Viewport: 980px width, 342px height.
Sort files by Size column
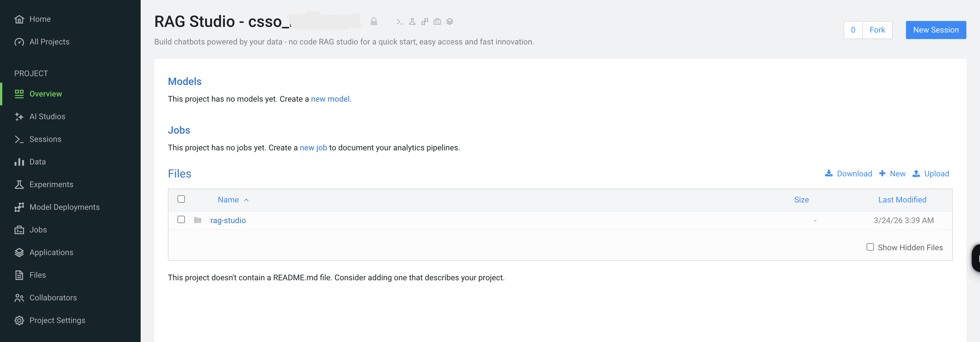801,200
